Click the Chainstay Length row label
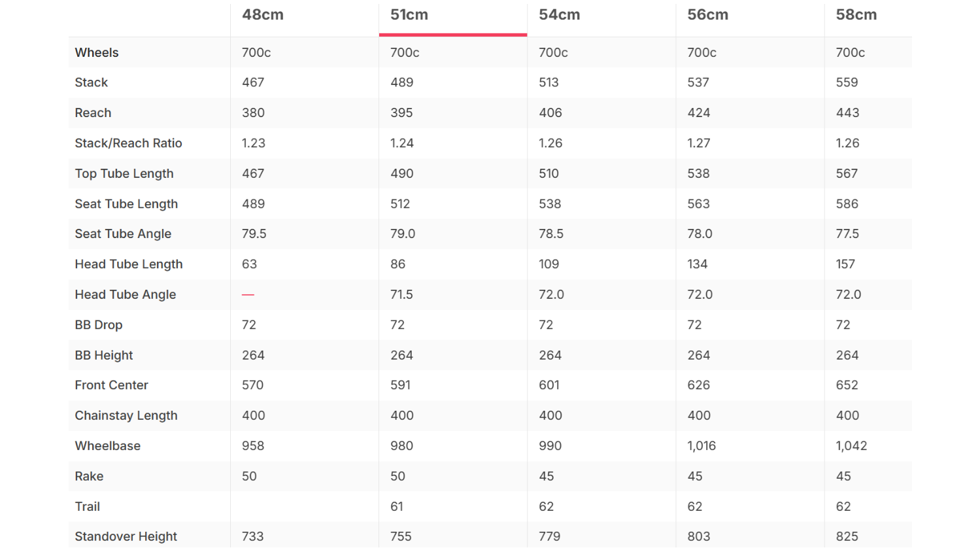 126,415
